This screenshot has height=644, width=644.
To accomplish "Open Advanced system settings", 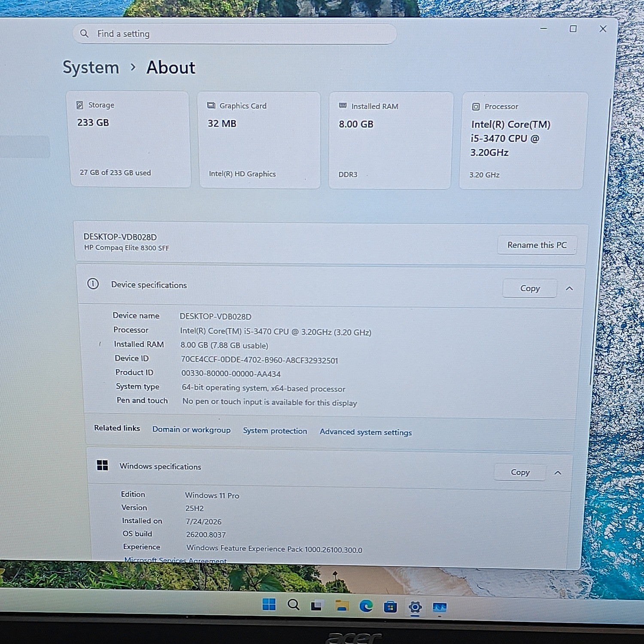I will coord(366,432).
